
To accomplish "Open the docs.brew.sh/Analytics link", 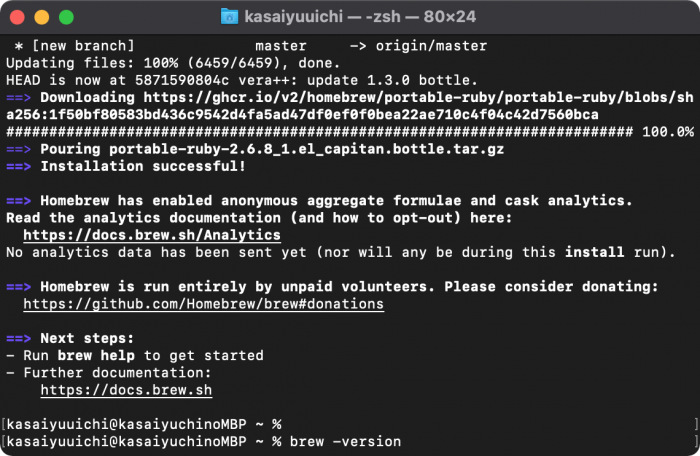I will (152, 235).
